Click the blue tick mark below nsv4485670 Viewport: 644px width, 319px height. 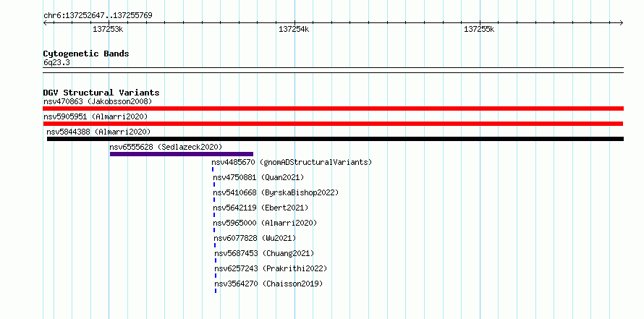pos(213,169)
